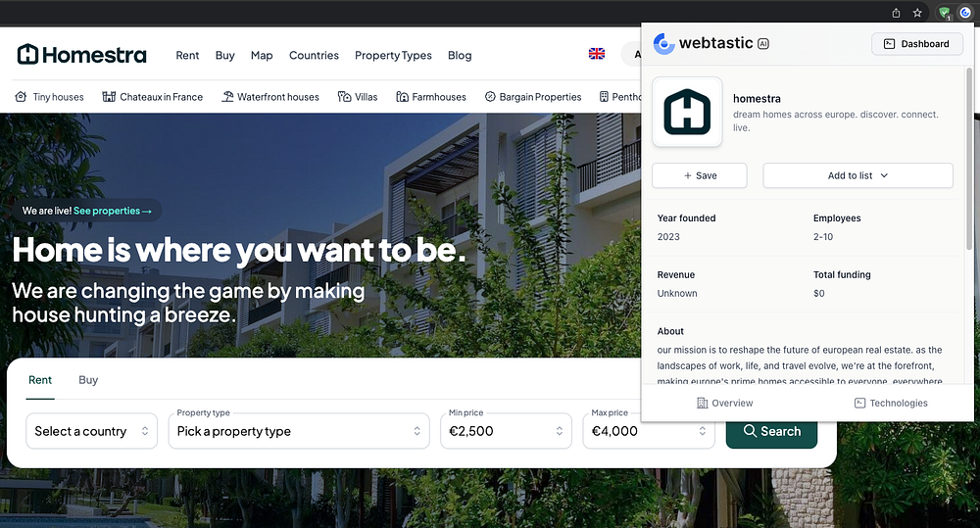Open the Min price €2,500 selector
980x528 pixels.
pos(506,431)
